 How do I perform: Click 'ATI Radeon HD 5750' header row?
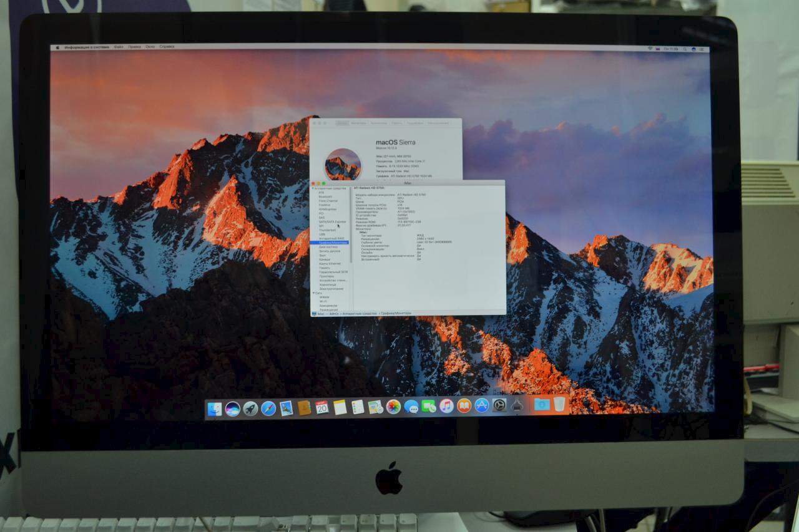(370, 188)
